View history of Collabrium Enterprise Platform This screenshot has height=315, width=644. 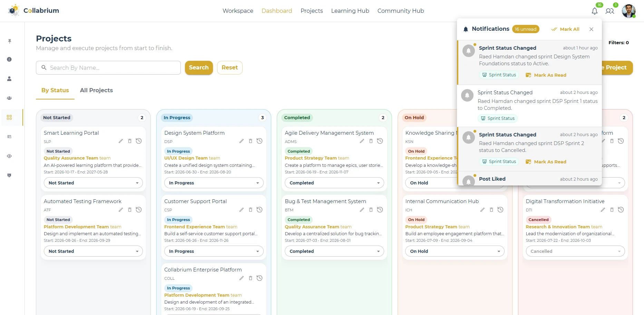pyautogui.click(x=260, y=278)
